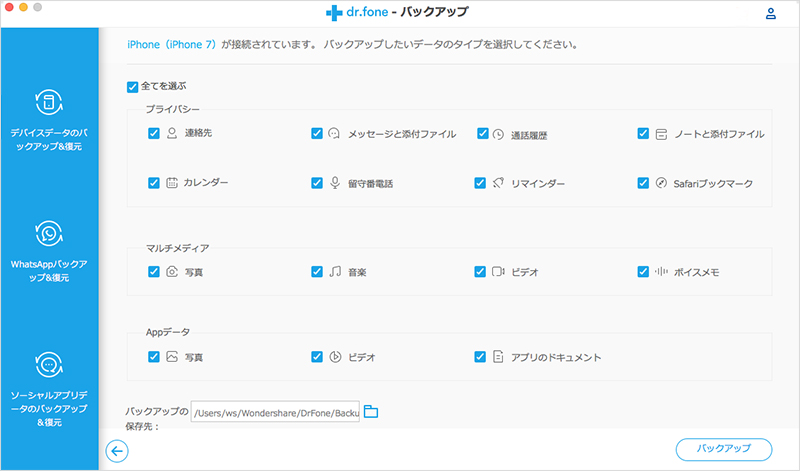Uncheck App data video (ビデオ) checkbox
800x471 pixels.
(x=317, y=357)
